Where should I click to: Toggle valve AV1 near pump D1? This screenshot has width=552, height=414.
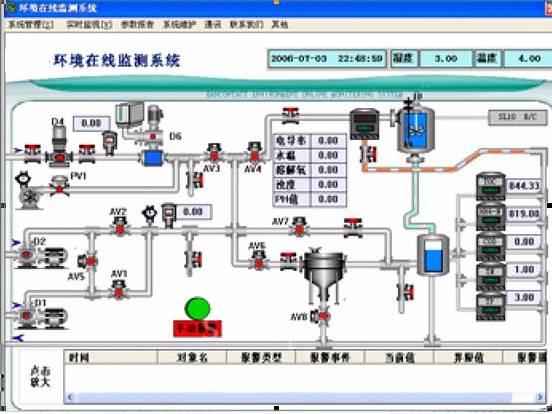tap(119, 289)
